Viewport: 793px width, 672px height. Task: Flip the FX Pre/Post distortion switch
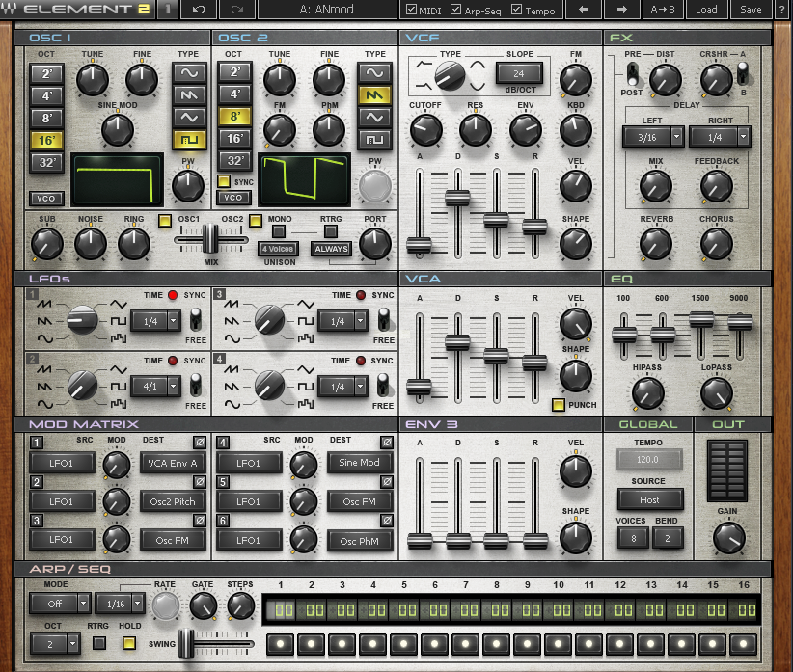[632, 74]
